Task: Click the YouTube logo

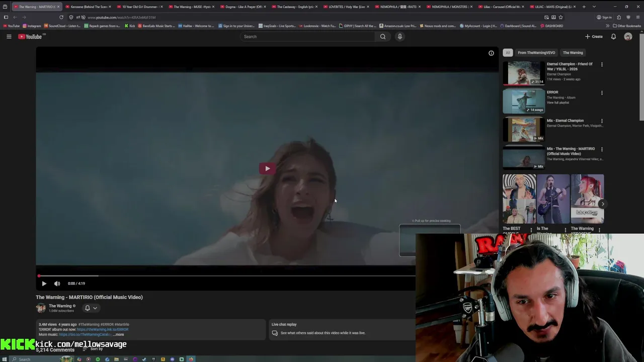Action: coord(30,36)
